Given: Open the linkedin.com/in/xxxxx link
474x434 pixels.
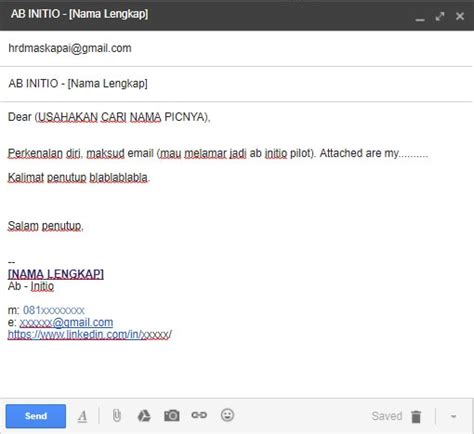Looking at the screenshot, I should pyautogui.click(x=90, y=334).
